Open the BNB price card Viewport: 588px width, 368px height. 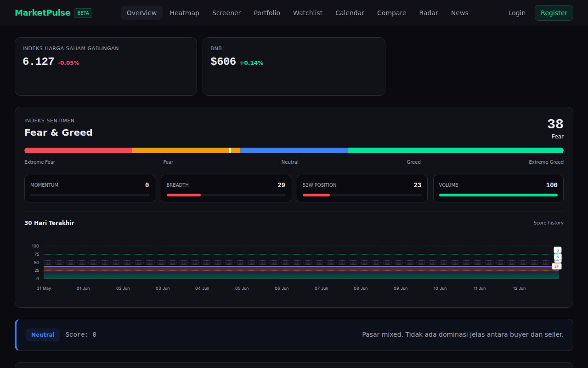coord(294,66)
